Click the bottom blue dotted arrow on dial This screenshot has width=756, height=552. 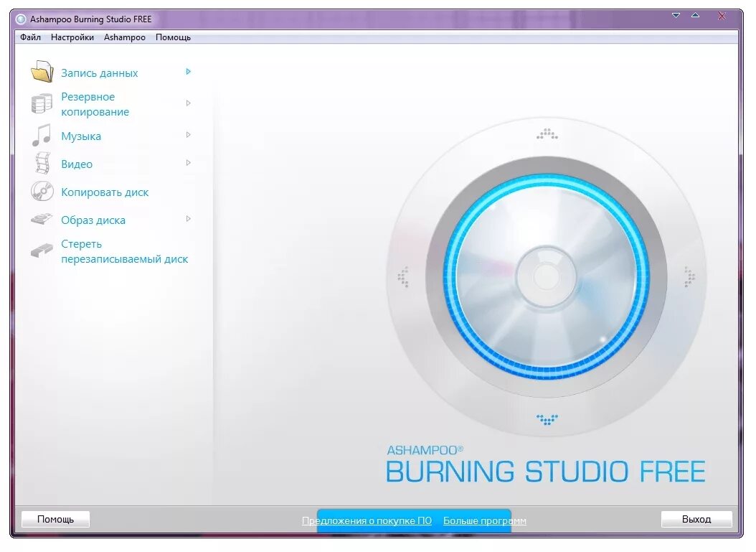[x=547, y=419]
